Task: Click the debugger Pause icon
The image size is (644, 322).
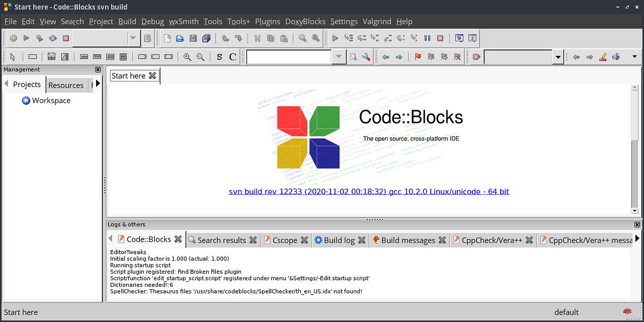Action: tap(427, 38)
